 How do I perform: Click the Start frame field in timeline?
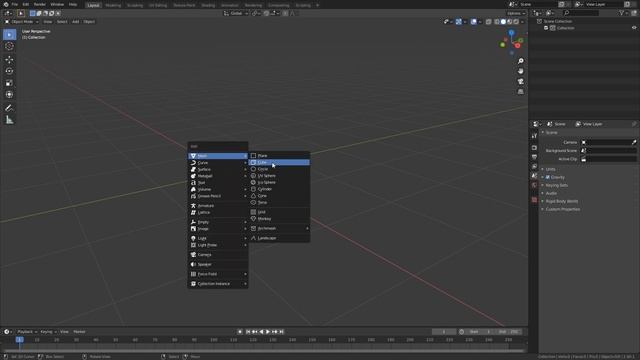click(x=480, y=332)
